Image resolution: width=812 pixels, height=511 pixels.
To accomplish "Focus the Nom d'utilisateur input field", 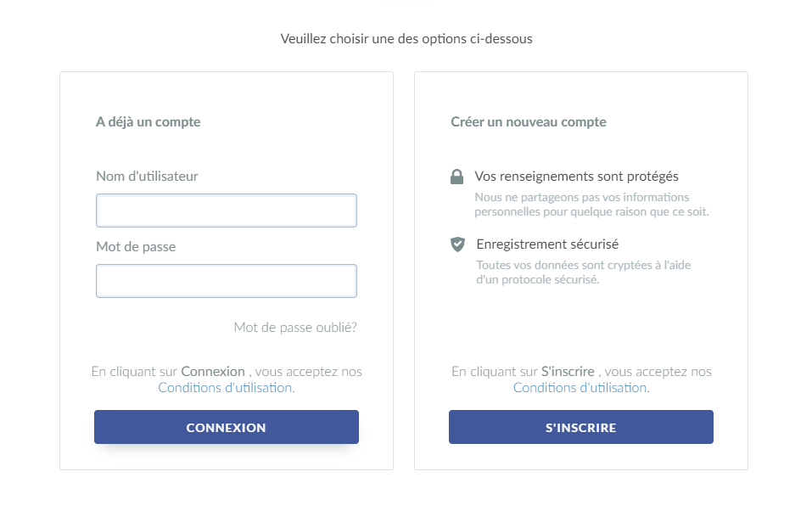I will [x=227, y=211].
